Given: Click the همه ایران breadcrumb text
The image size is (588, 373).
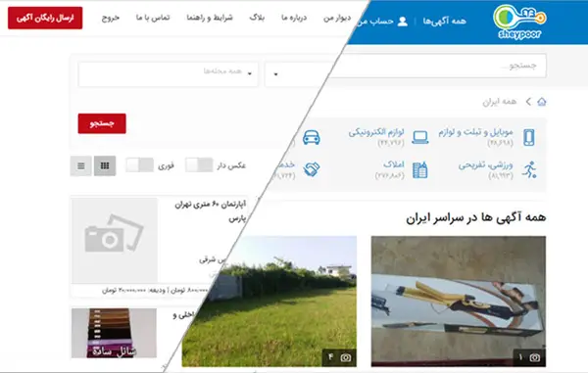Looking at the screenshot, I should pos(499,102).
